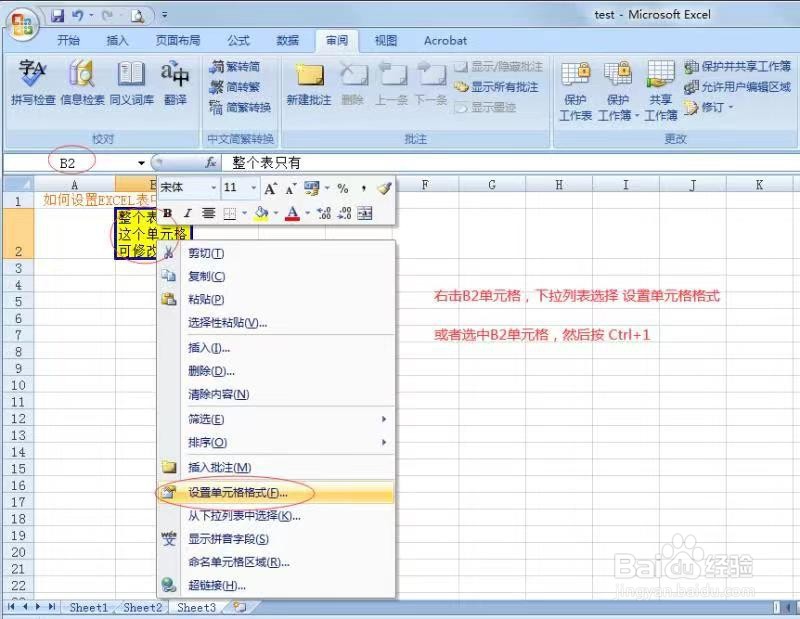
Task: Choose Paste (粘贴) from context menu
Action: (x=276, y=300)
